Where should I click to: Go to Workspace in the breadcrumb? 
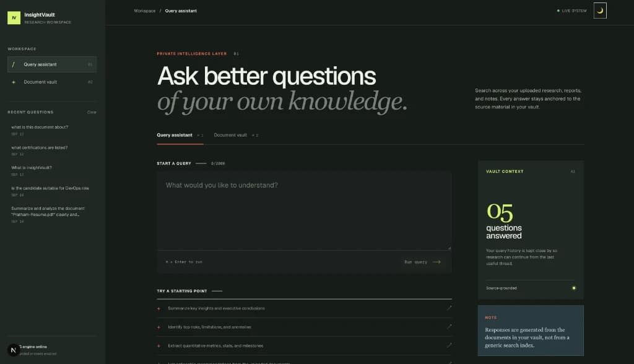[x=145, y=11]
